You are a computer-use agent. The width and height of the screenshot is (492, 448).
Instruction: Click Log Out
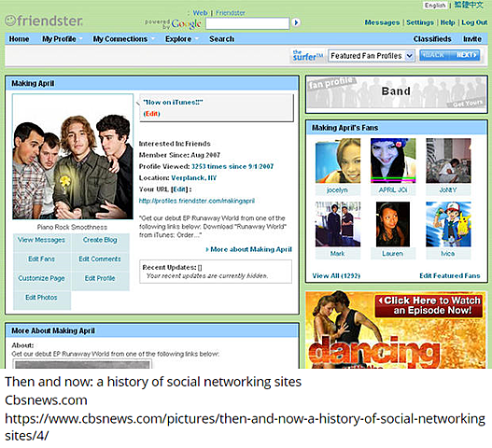point(474,22)
